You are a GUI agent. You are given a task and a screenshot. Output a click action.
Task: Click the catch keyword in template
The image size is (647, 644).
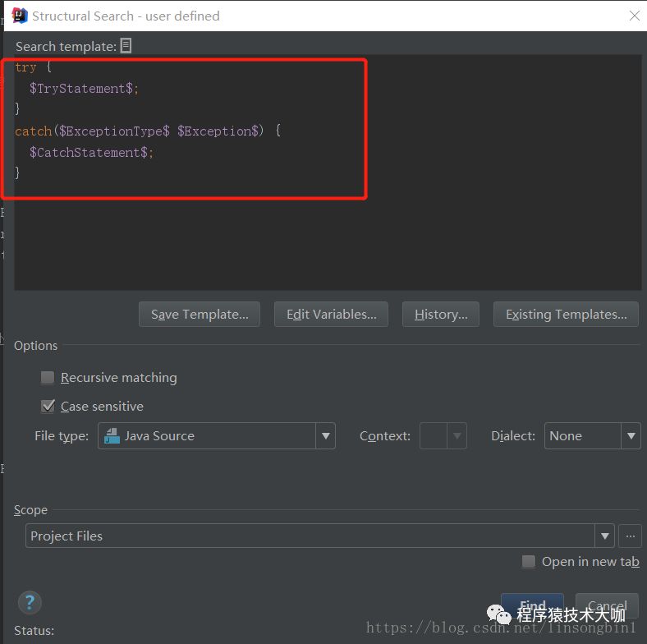coord(34,131)
